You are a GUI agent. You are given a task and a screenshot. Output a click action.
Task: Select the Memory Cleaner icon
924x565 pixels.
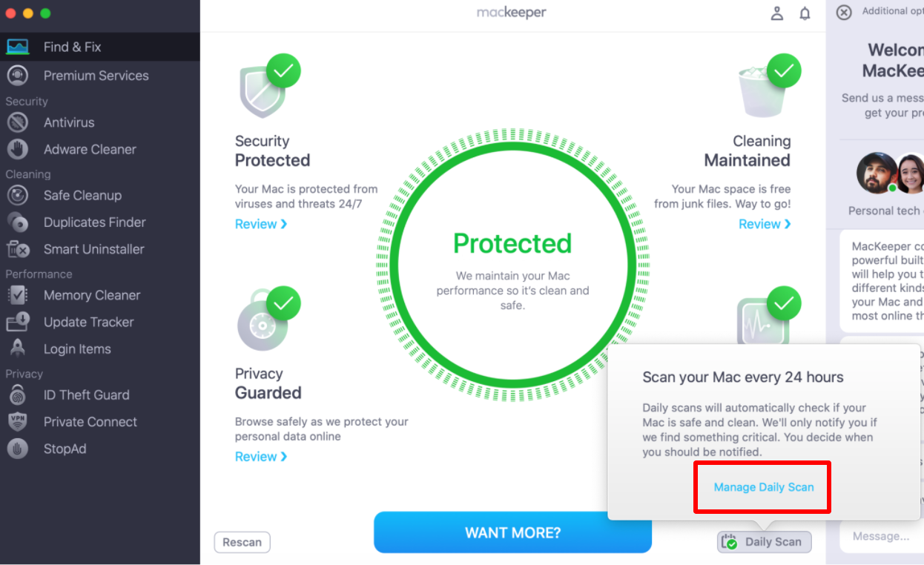(x=17, y=295)
